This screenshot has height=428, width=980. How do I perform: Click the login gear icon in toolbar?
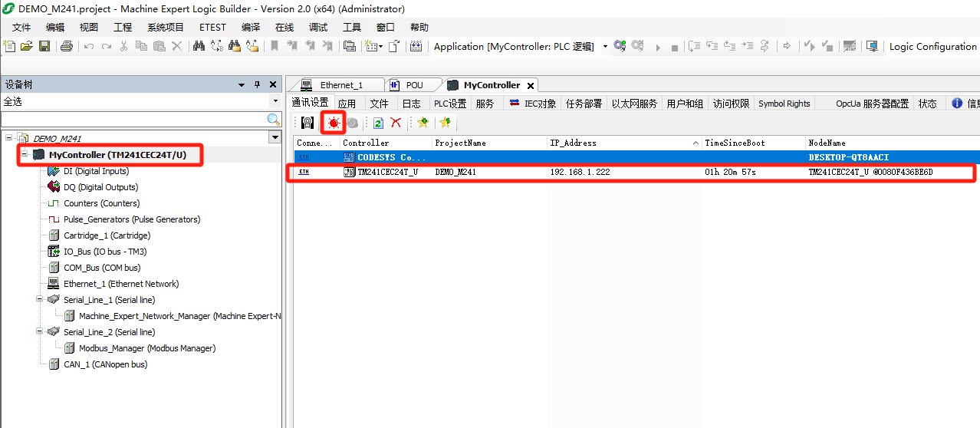[x=620, y=47]
